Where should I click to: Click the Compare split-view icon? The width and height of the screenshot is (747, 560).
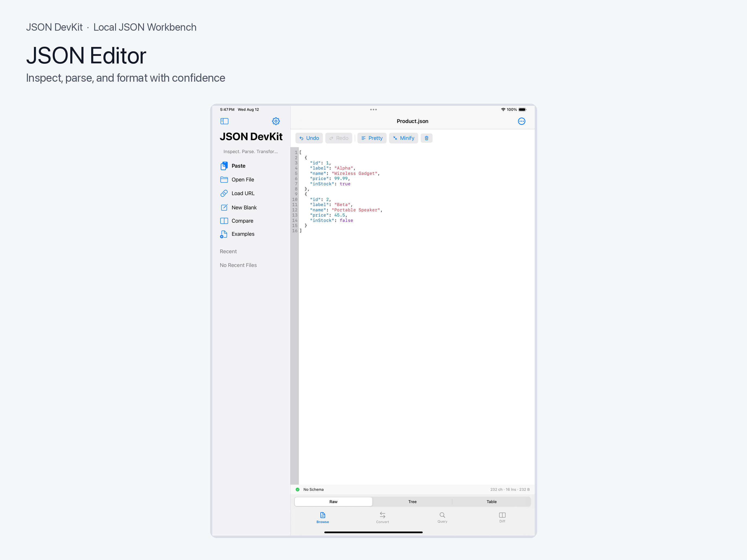[x=224, y=221]
